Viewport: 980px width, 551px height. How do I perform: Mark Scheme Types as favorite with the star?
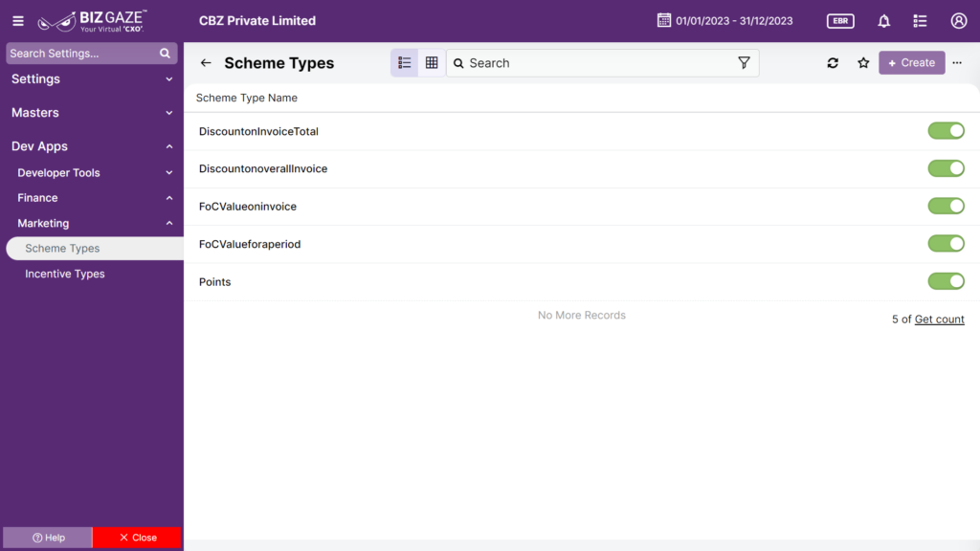(x=863, y=63)
